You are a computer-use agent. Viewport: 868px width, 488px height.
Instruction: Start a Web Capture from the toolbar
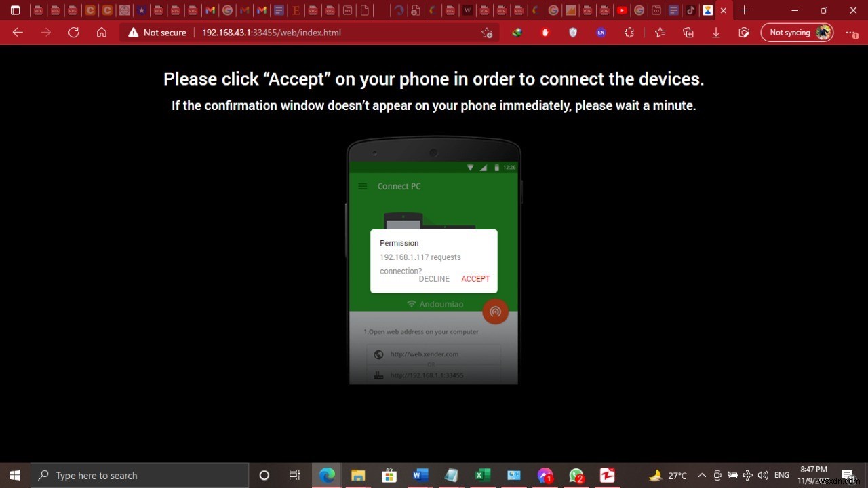(743, 32)
